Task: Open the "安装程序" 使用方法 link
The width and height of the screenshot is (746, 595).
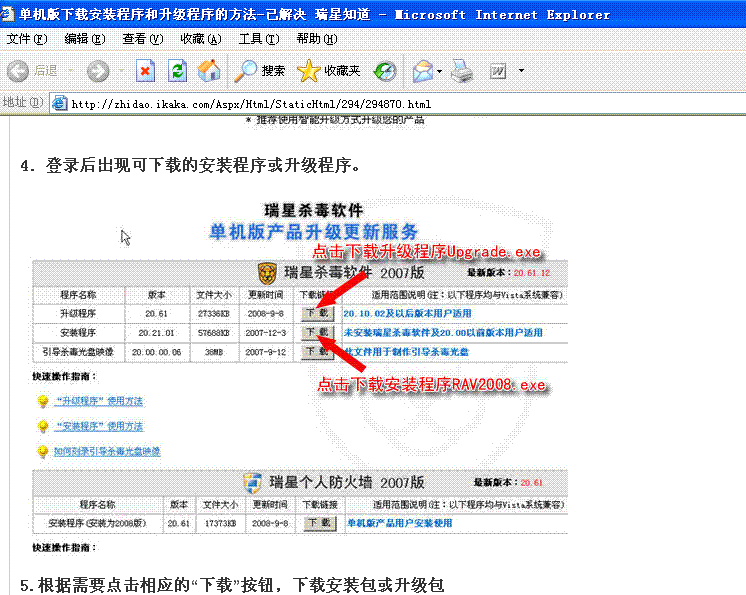Action: click(98, 426)
